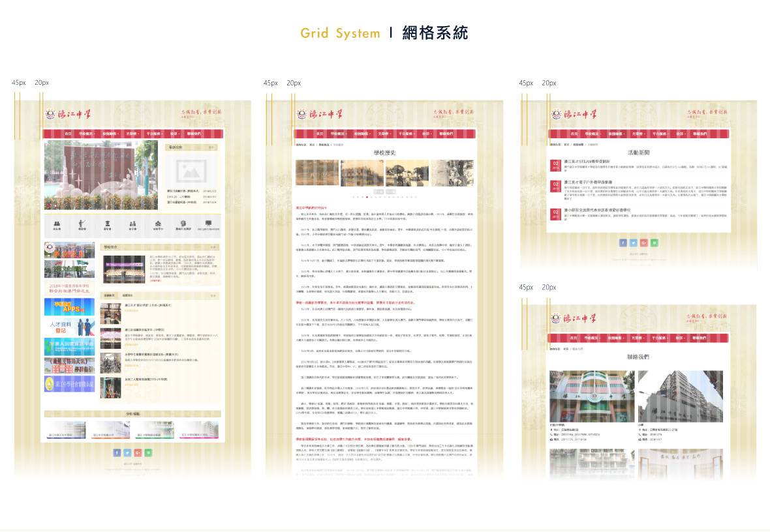Viewport: 770px width, 532px height.
Task: Click the homepage hero banner sculpture image
Action: (101, 175)
